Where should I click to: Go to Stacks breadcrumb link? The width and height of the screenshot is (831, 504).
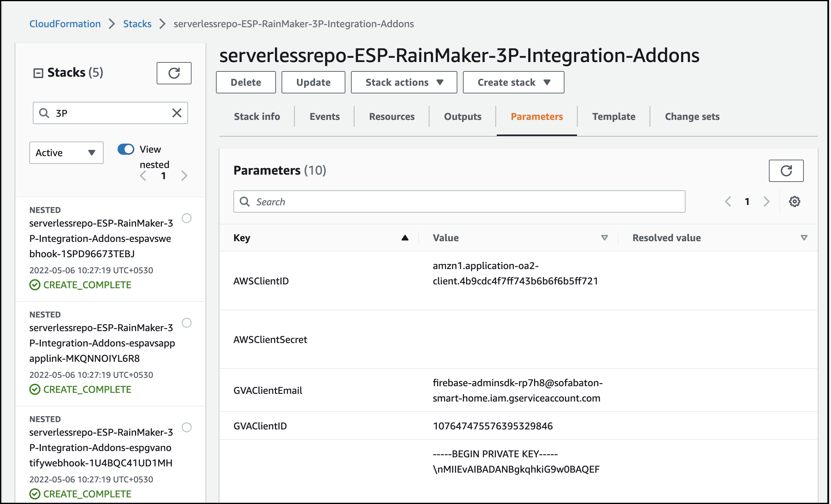click(x=137, y=24)
